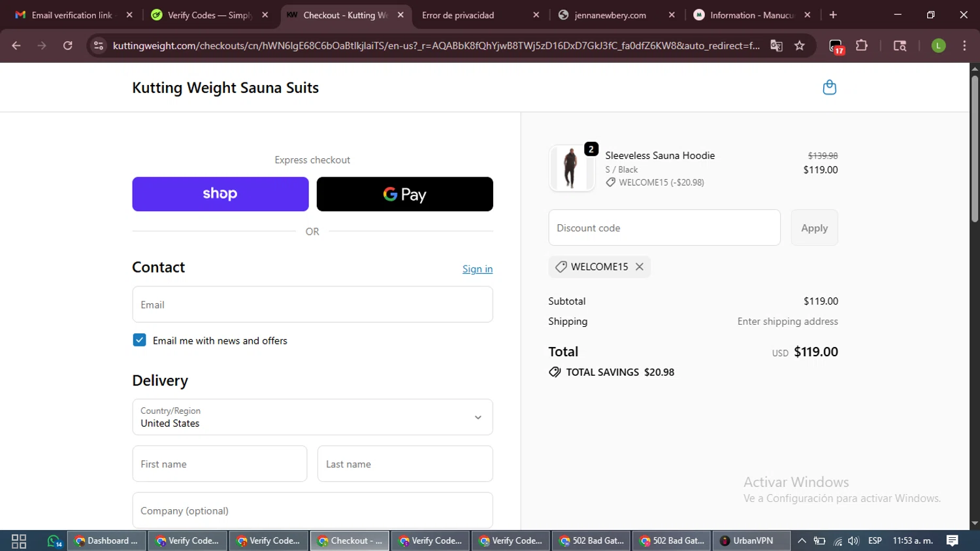Click the Apply discount button
The image size is (980, 551).
click(x=814, y=228)
